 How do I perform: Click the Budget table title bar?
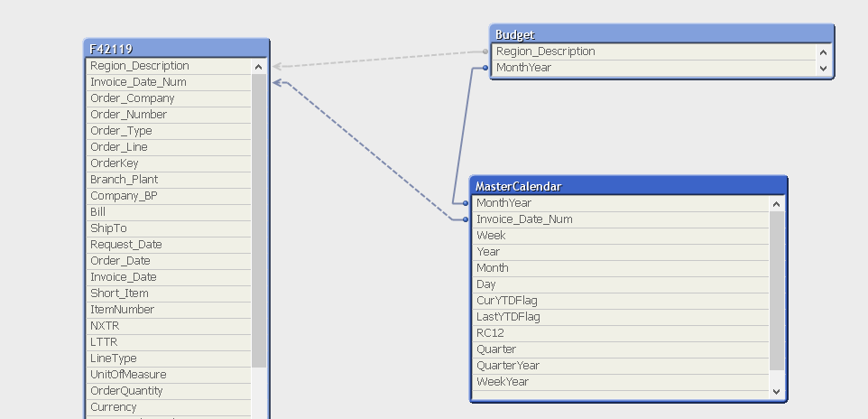pos(662,34)
